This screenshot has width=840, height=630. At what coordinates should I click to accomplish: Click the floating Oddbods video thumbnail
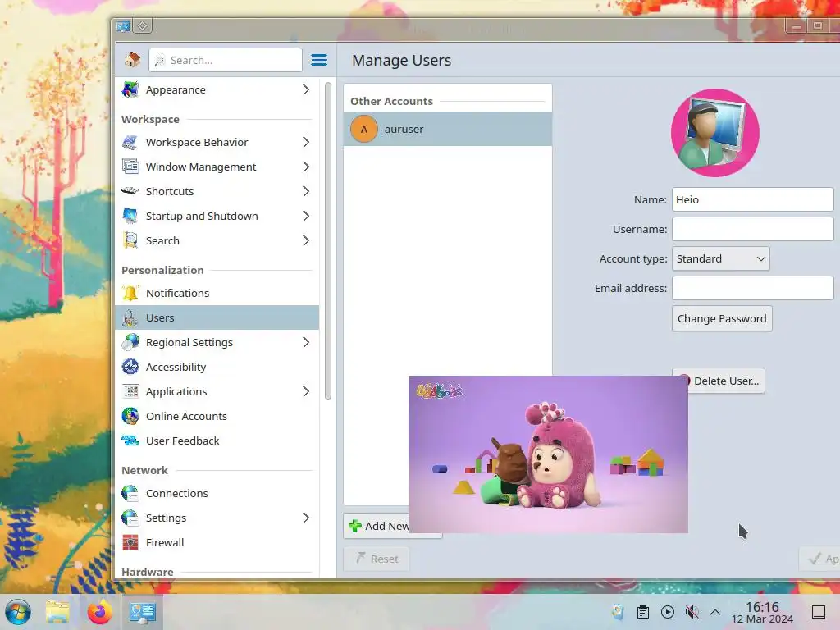tap(548, 454)
